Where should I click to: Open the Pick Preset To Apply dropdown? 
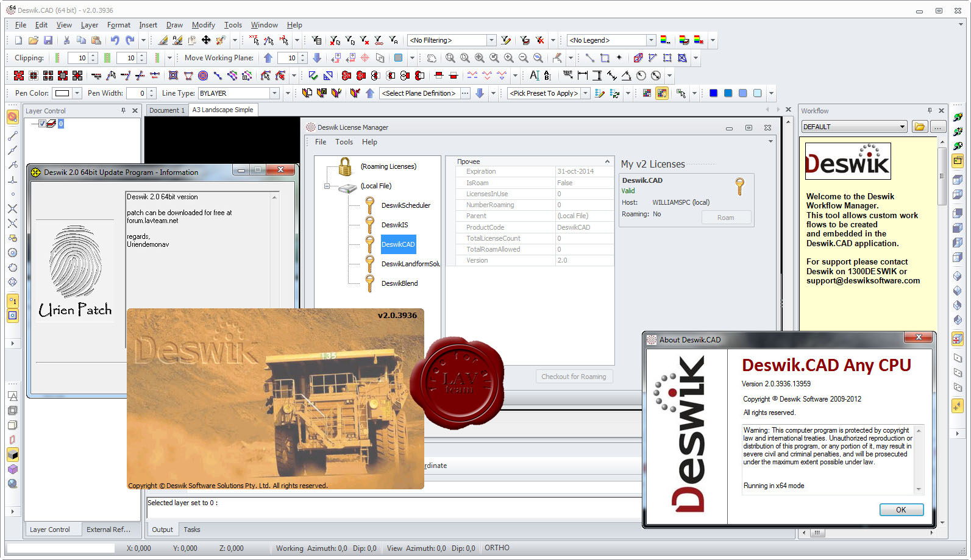click(x=586, y=93)
